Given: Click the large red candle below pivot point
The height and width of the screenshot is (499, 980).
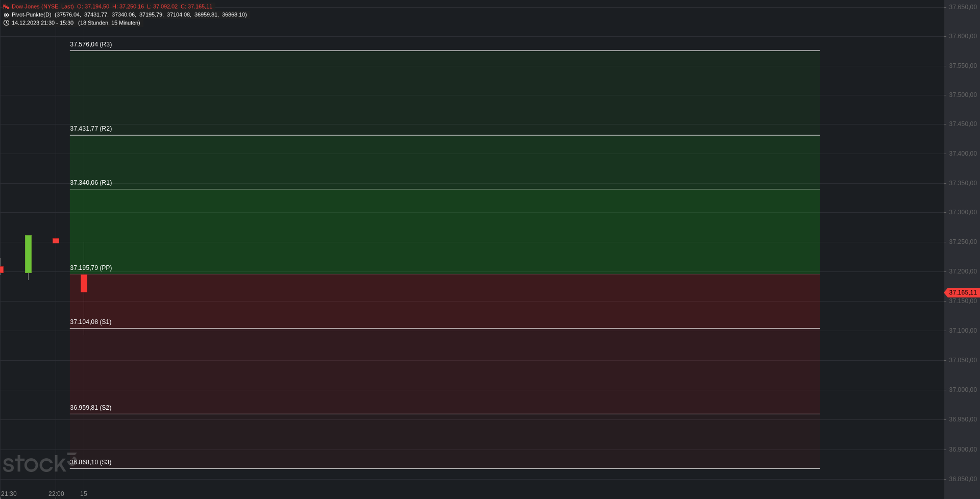Looking at the screenshot, I should point(84,283).
